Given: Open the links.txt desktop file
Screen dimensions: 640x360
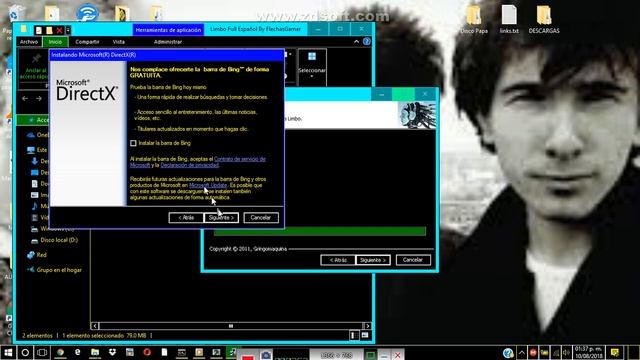Looking at the screenshot, I should coord(509,19).
